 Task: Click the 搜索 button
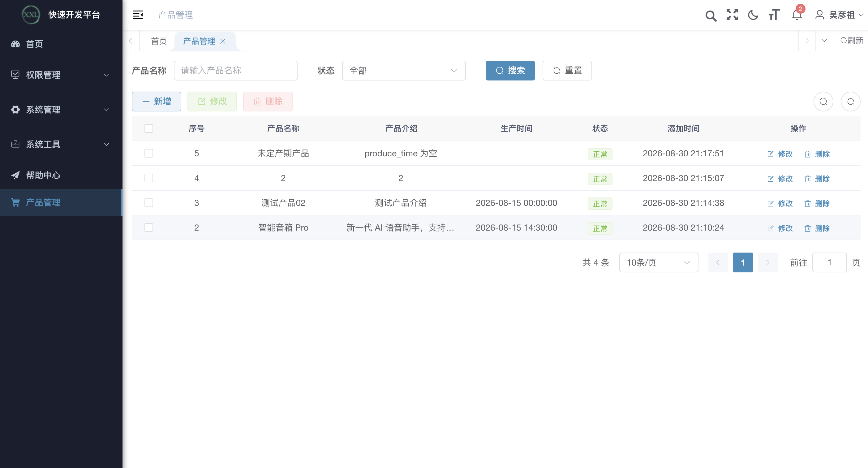coord(510,71)
